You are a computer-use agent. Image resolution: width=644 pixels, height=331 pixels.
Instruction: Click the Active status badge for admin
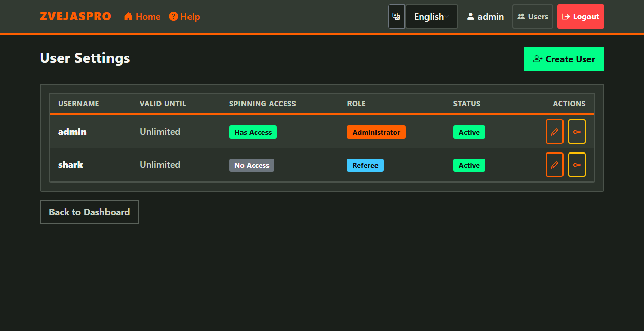pos(469,132)
